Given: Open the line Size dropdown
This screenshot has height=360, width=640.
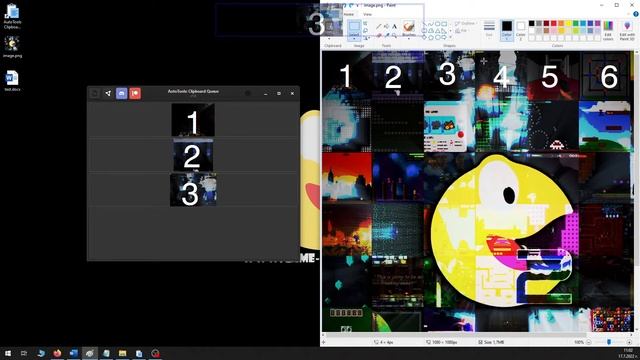Looking at the screenshot, I should [x=489, y=30].
